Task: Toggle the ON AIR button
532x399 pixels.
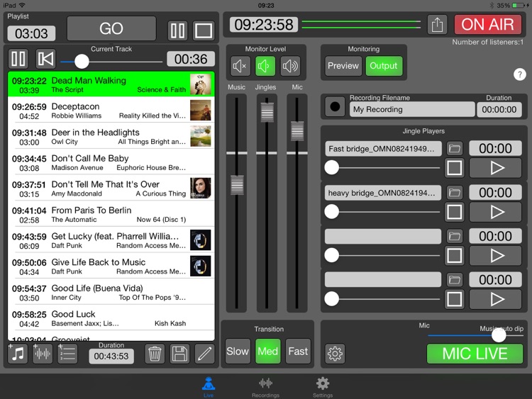Action: point(487,24)
